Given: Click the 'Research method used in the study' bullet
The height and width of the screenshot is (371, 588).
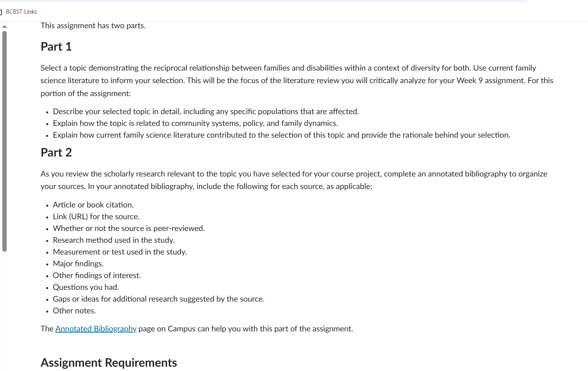Looking at the screenshot, I should pyautogui.click(x=114, y=240).
